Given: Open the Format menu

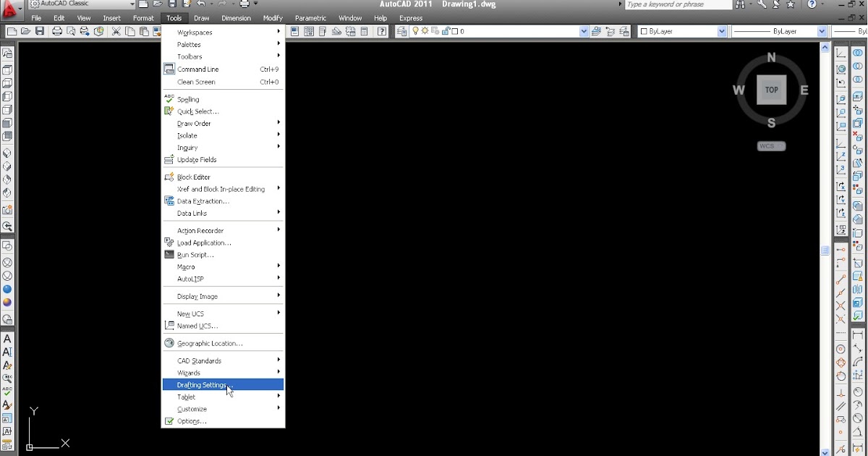Looking at the screenshot, I should coord(143,17).
